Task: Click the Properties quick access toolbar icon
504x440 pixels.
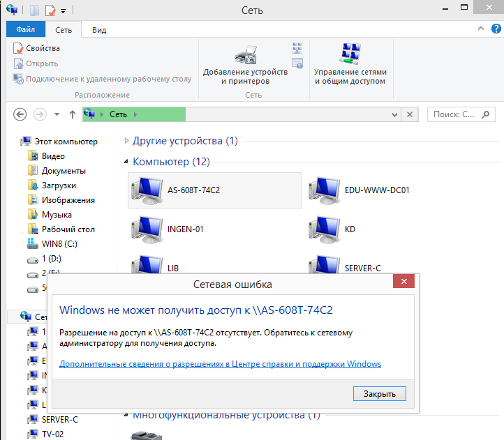Action: 50,10
